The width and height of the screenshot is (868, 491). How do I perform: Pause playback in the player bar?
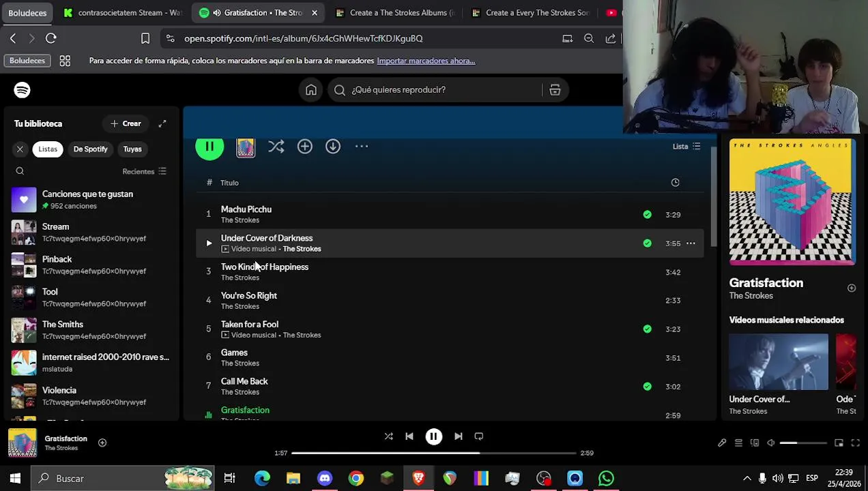[x=433, y=436]
